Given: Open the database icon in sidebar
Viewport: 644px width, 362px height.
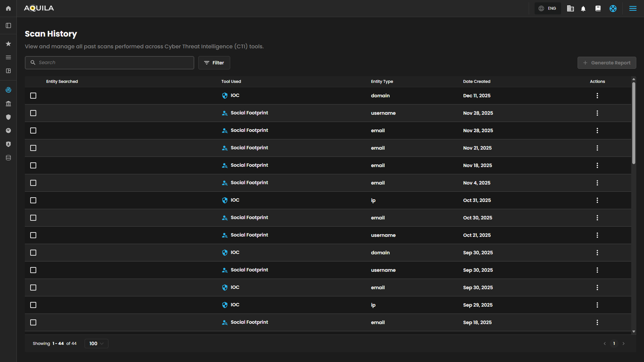Looking at the screenshot, I should 8,158.
